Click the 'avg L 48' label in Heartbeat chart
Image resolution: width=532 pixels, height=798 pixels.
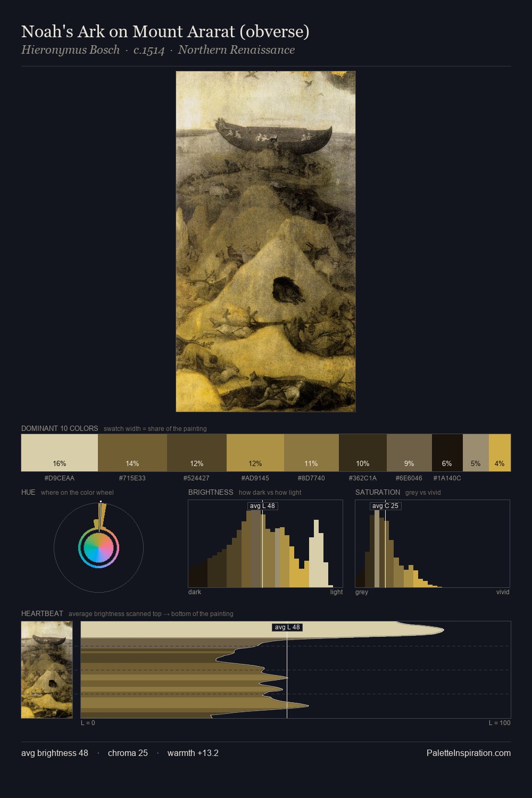point(287,627)
